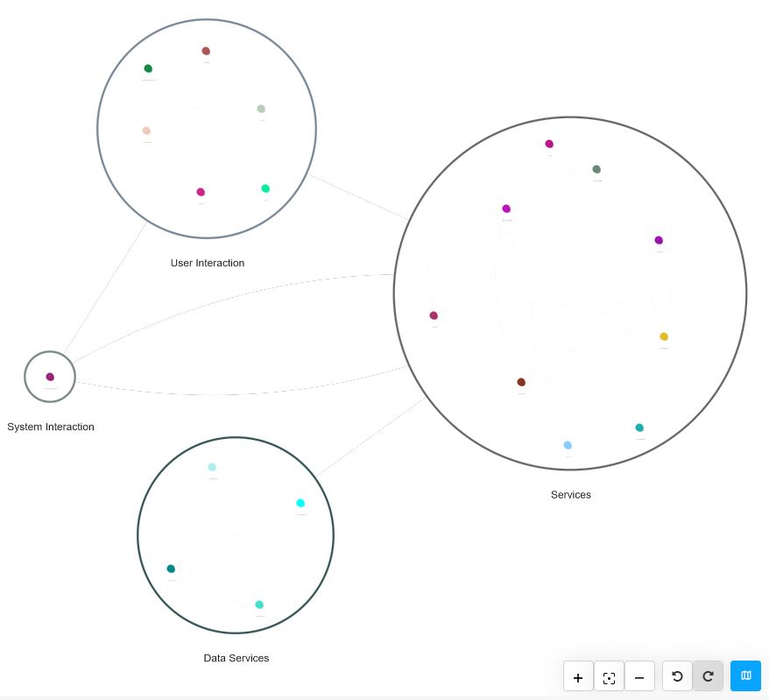This screenshot has height=700, width=769.
Task: Select the light blue node in Services
Action: [x=568, y=445]
